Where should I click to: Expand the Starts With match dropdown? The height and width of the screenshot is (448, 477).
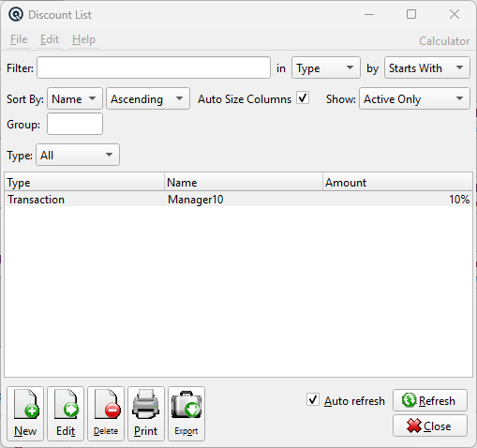point(427,67)
